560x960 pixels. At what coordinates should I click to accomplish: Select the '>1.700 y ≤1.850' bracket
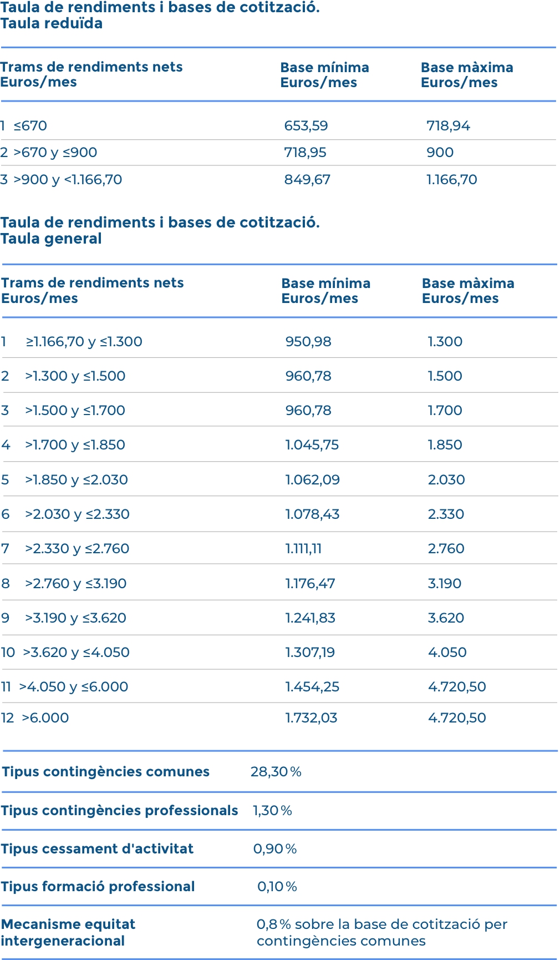tap(75, 445)
